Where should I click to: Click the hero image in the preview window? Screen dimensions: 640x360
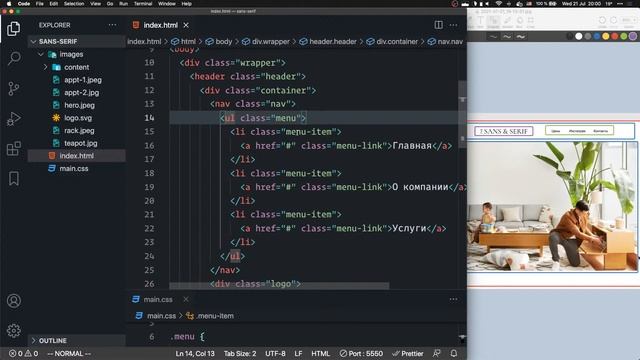pyautogui.click(x=552, y=206)
